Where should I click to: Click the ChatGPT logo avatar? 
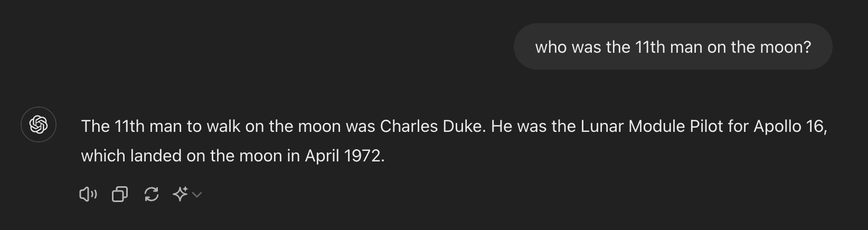click(39, 124)
